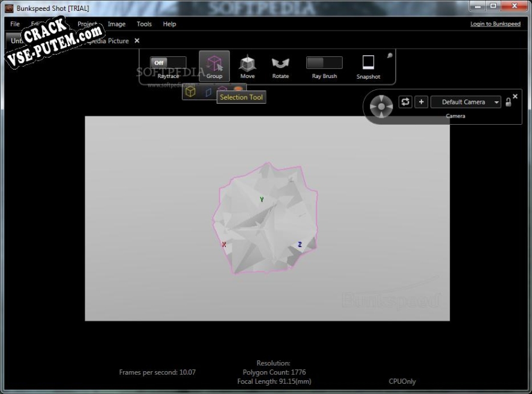Pick the yellow cube selection mode icon
Image resolution: width=532 pixels, height=394 pixels.
[x=190, y=92]
